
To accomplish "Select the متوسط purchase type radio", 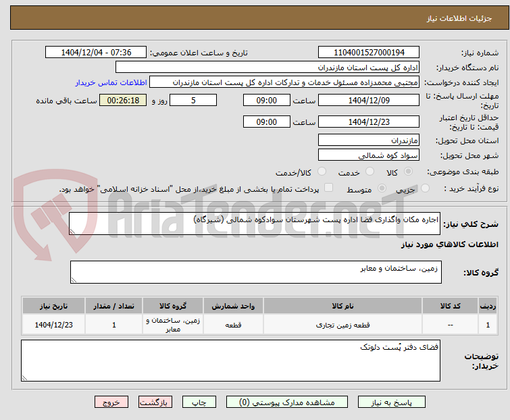I will pos(382,188).
